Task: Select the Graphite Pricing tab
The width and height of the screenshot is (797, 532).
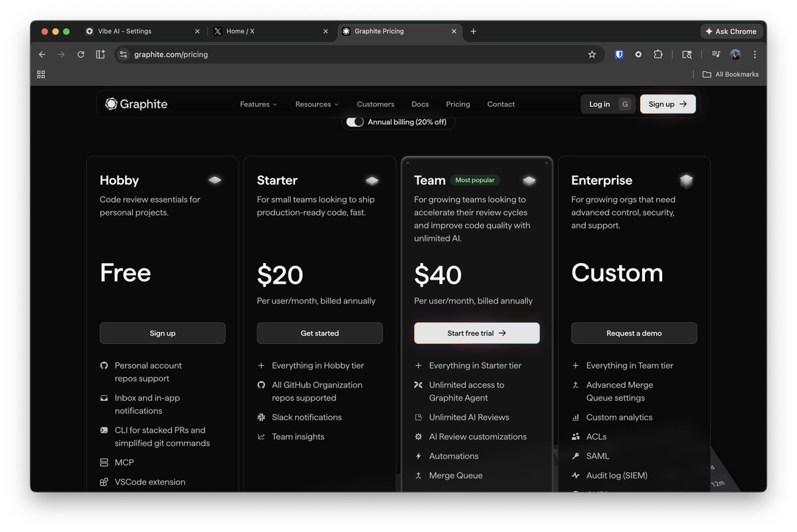Action: (398, 31)
